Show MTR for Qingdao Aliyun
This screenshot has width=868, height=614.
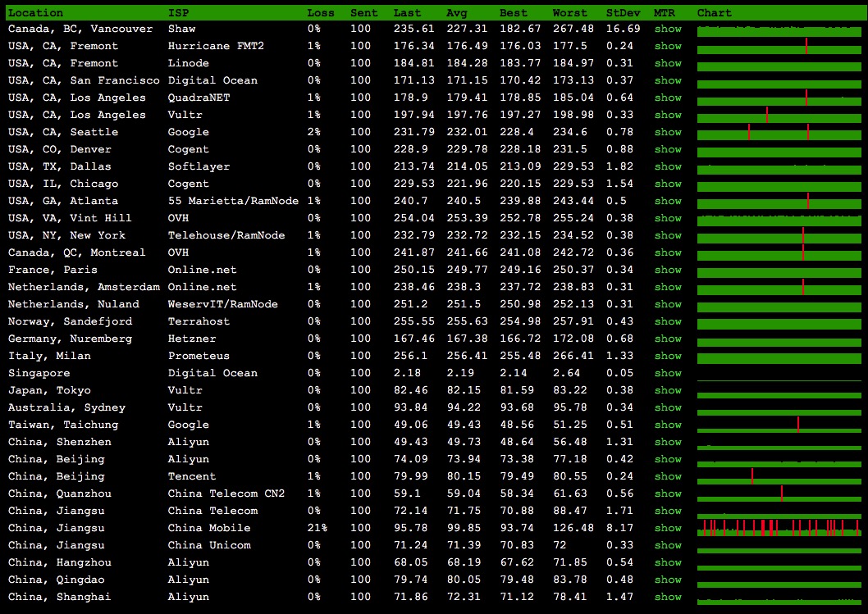pyautogui.click(x=668, y=579)
